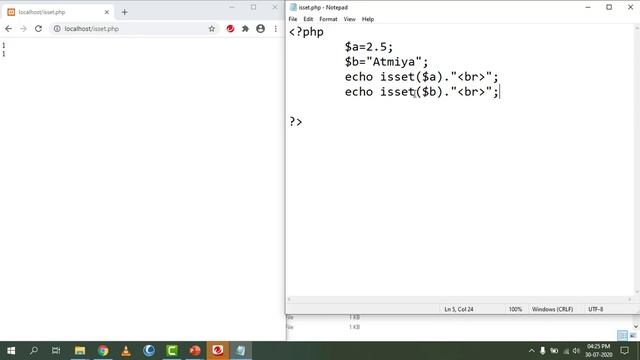Click the microphone tray icon
This screenshot has height=360, width=640.
click(542, 351)
